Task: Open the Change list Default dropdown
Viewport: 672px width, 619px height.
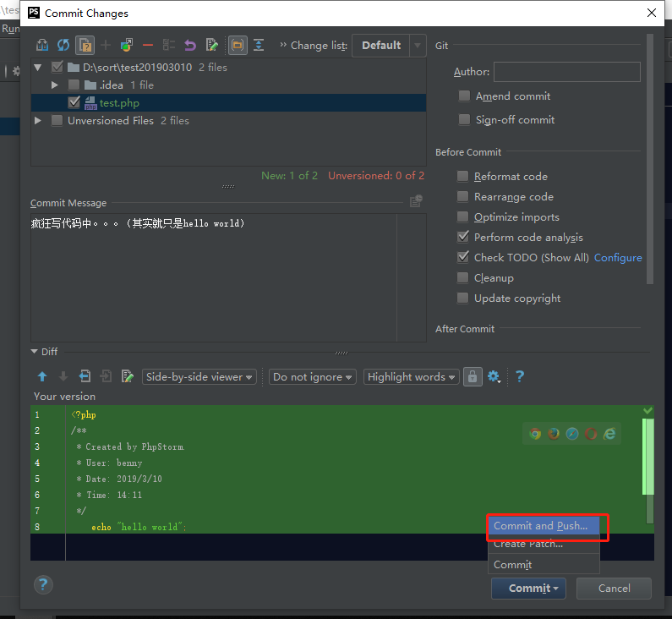Action: pos(389,46)
